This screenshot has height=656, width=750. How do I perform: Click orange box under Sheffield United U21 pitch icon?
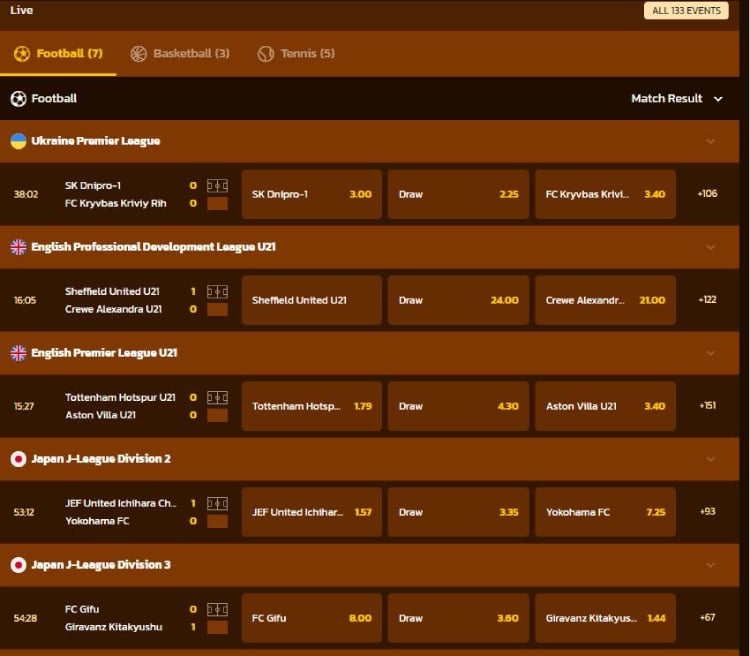217,310
